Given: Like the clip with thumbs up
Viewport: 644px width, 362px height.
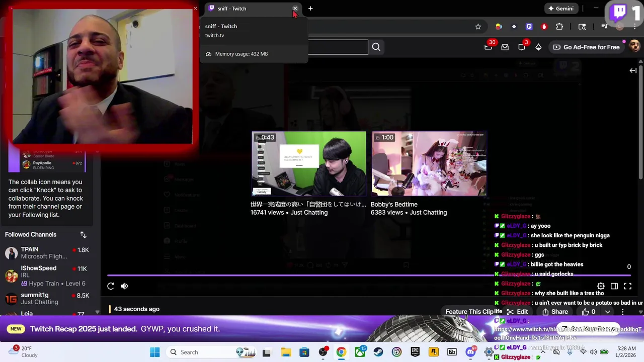Looking at the screenshot, I should click(589, 312).
